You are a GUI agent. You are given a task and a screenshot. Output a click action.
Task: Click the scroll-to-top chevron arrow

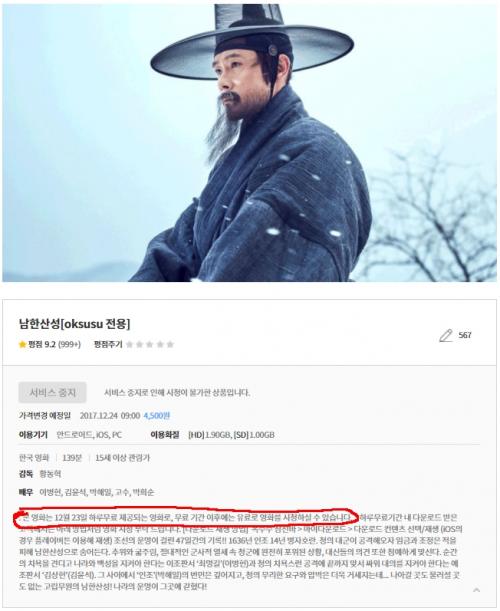click(x=476, y=590)
